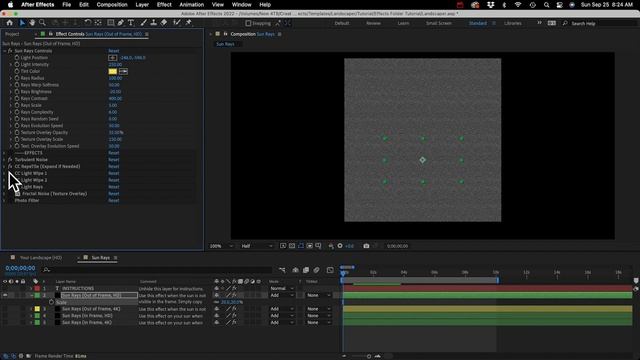
Task: Switch to the Default workspace
Action: (342, 23)
